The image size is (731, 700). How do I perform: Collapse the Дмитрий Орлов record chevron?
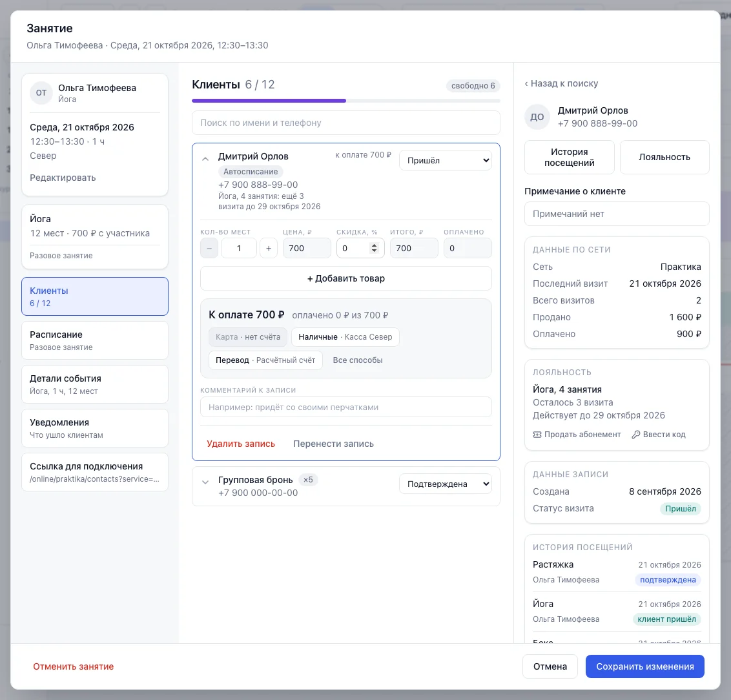(205, 159)
